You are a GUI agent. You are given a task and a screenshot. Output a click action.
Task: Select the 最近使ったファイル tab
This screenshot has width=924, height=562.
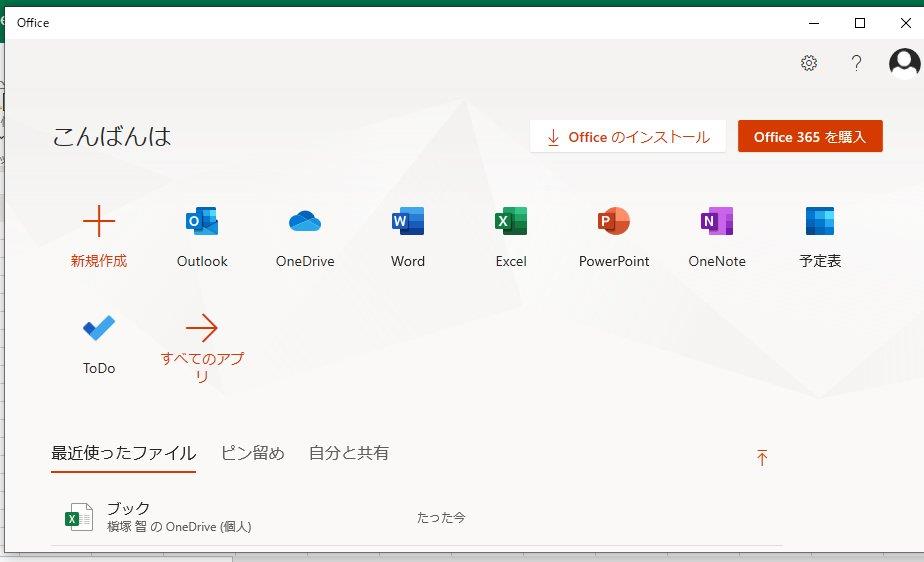(x=123, y=453)
